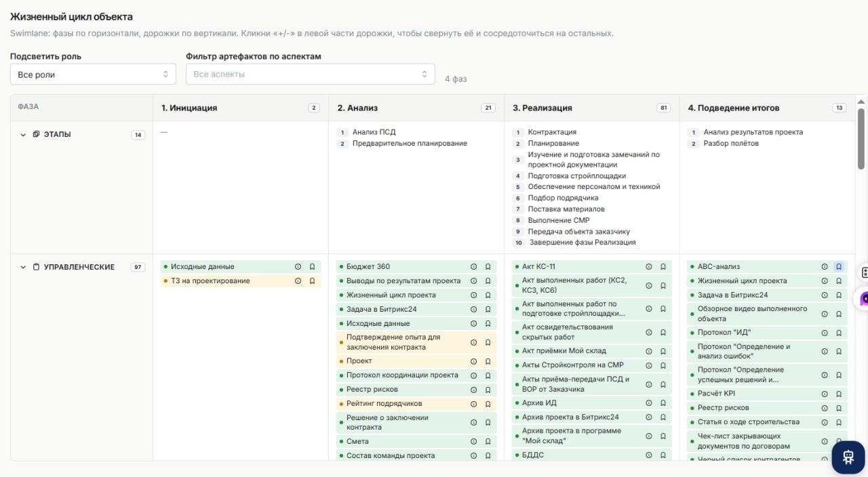
Task: Open the robot assistant chat button
Action: click(x=848, y=457)
